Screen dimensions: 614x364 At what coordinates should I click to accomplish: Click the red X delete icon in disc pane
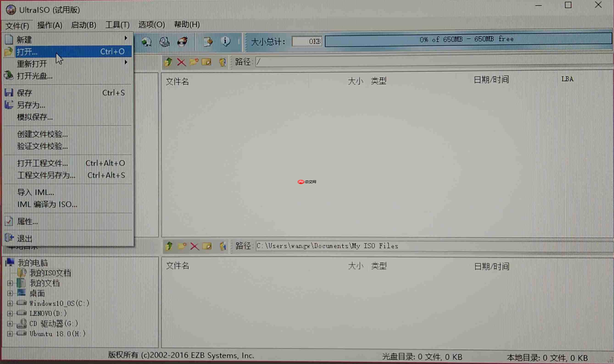[x=182, y=62]
